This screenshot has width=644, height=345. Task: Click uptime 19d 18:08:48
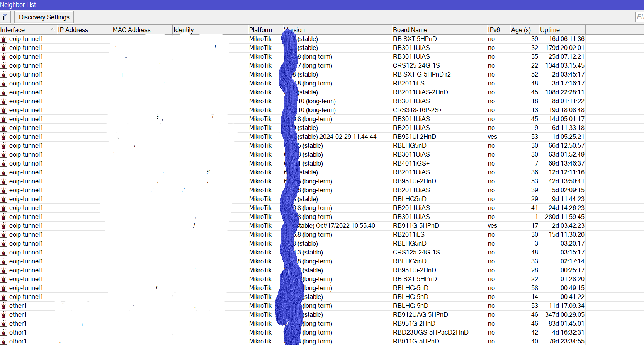[x=566, y=110]
